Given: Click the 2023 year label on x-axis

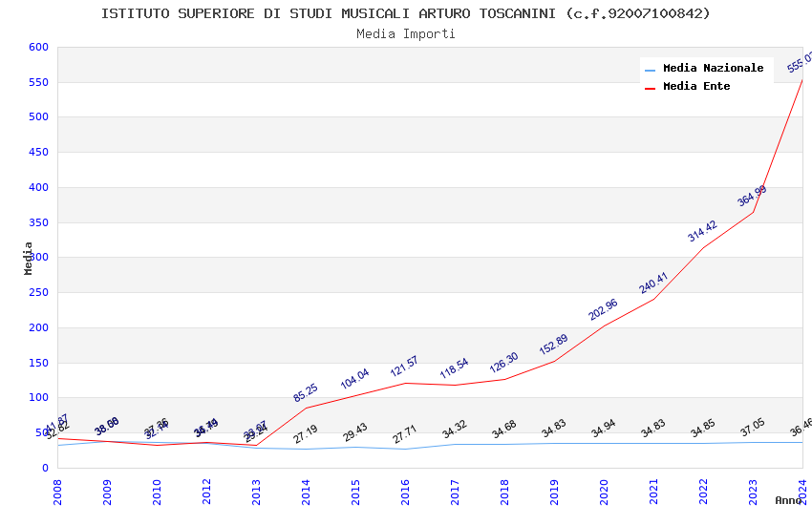Looking at the screenshot, I should coord(753,492).
